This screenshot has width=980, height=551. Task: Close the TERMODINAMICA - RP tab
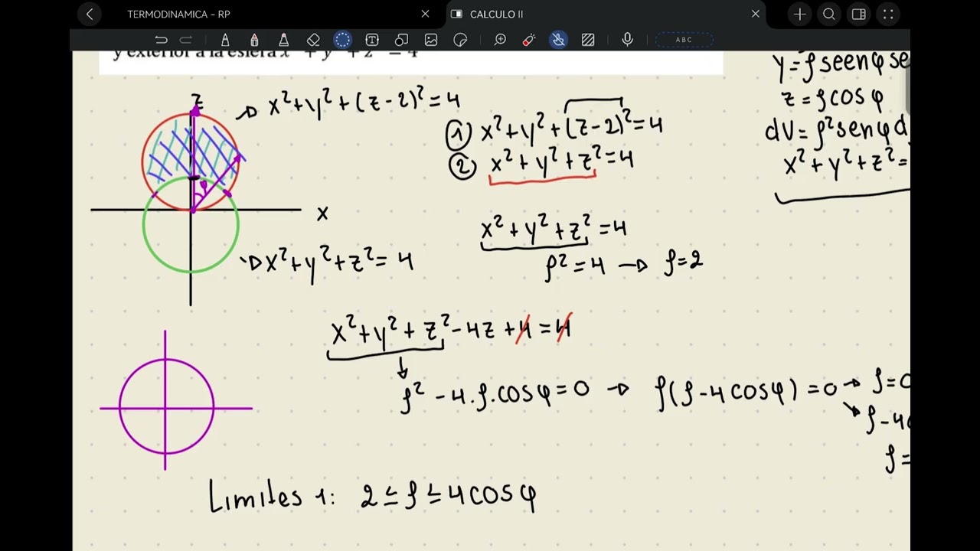point(425,14)
